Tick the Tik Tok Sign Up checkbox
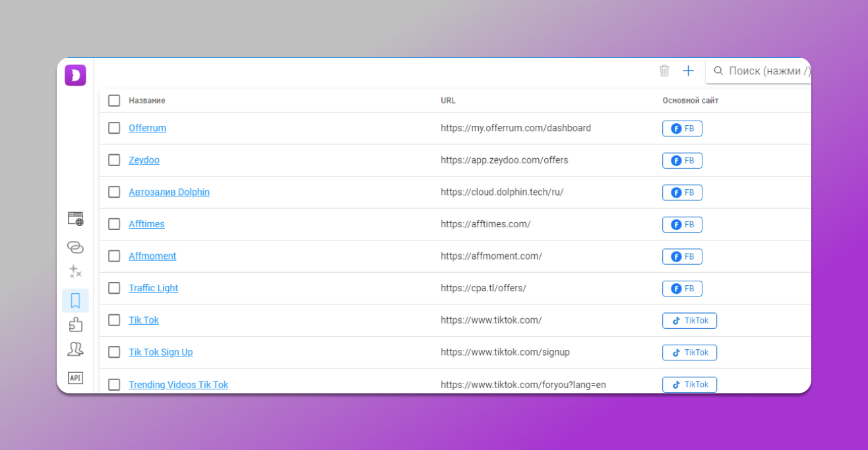Image resolution: width=868 pixels, height=450 pixels. pyautogui.click(x=114, y=352)
